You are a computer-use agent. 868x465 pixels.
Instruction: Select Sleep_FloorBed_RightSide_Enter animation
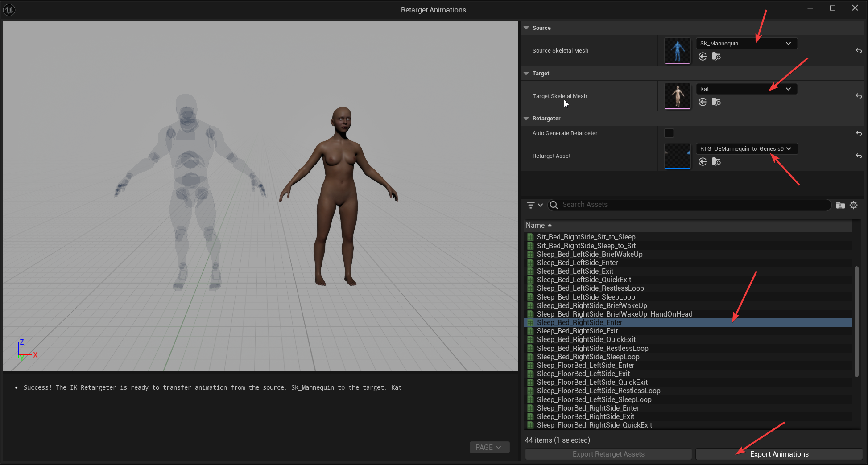[688, 408]
